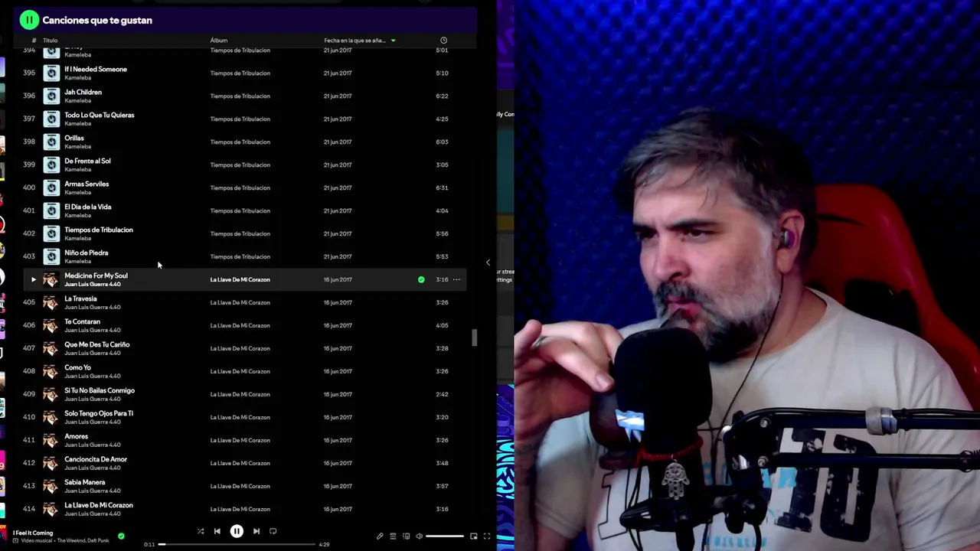Screen dimensions: 980x551
Task: Sort by the # column header
Action: coord(34,40)
